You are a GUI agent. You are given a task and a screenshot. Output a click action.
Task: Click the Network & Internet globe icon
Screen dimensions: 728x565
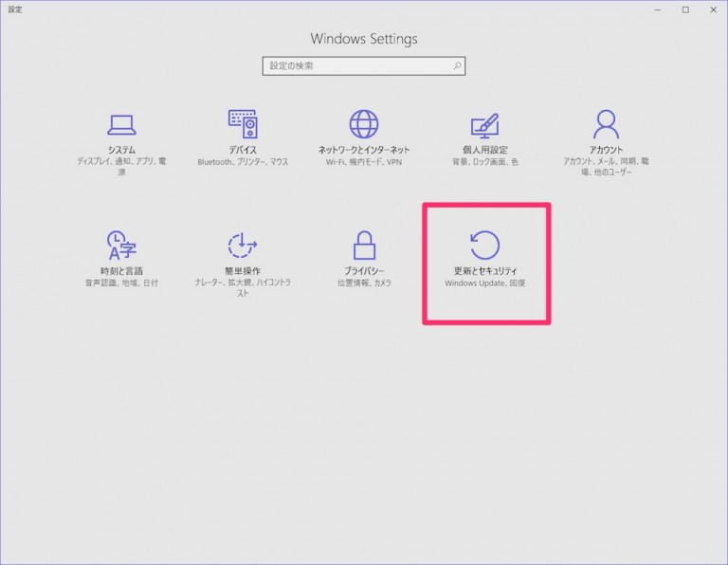coord(364,124)
